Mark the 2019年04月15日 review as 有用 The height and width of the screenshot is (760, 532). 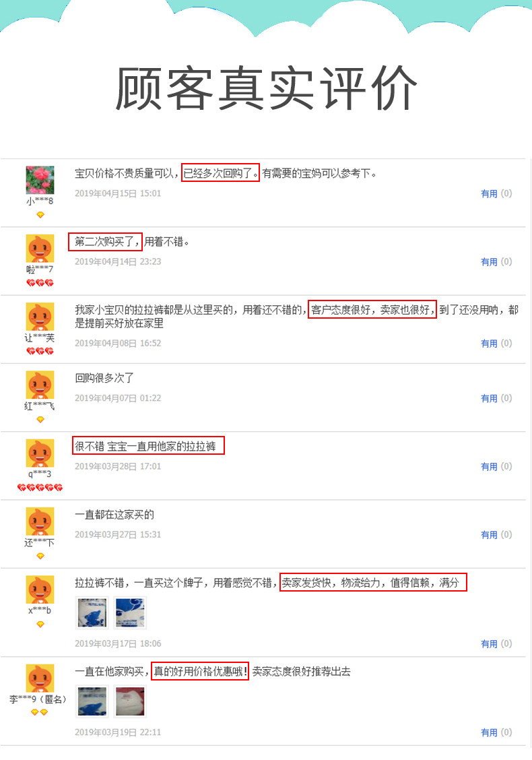[489, 193]
